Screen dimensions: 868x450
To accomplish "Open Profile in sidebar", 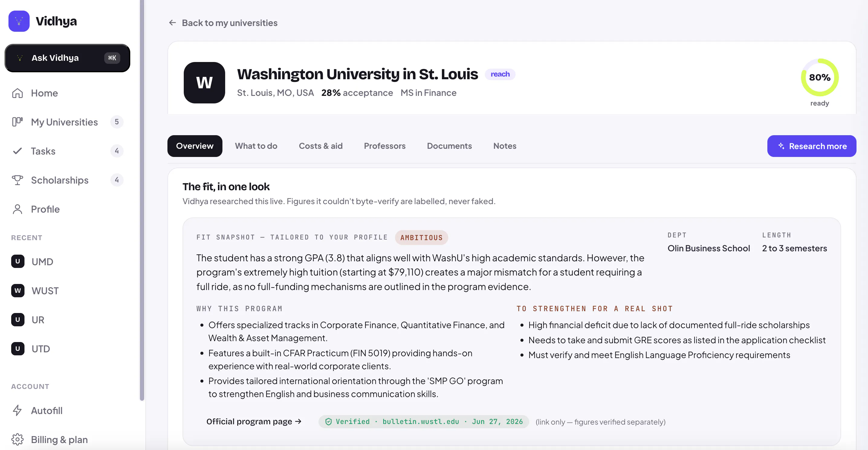I will (x=67, y=209).
